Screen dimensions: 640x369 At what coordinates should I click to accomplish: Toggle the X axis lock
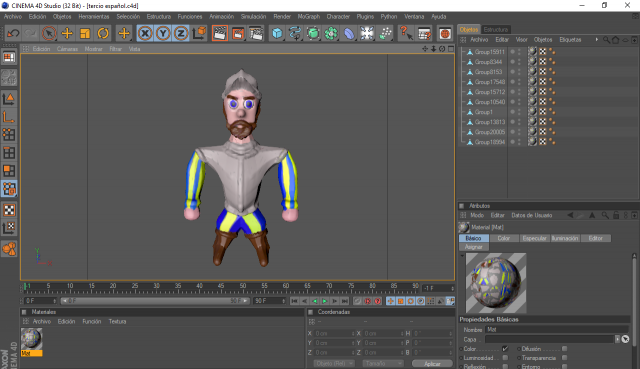coord(145,33)
